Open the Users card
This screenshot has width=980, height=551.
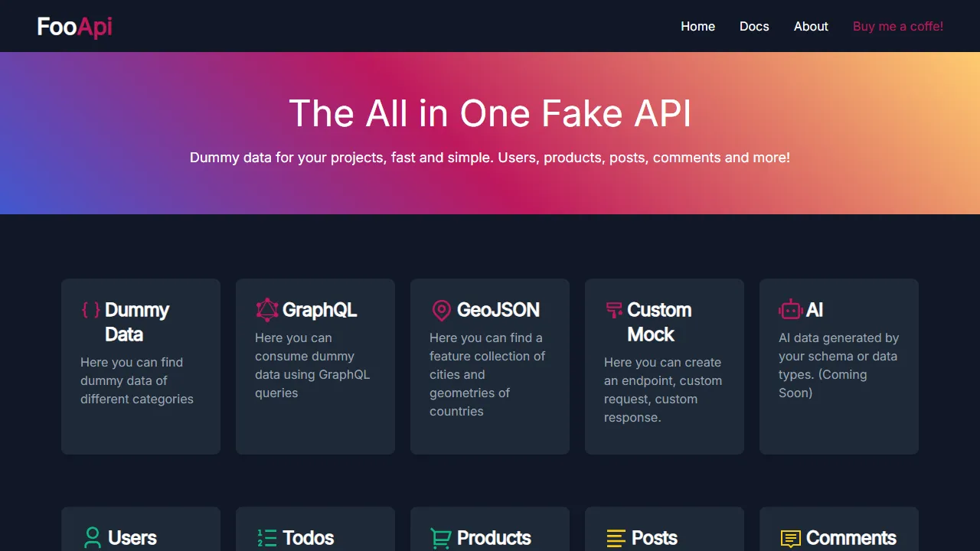[x=141, y=532]
